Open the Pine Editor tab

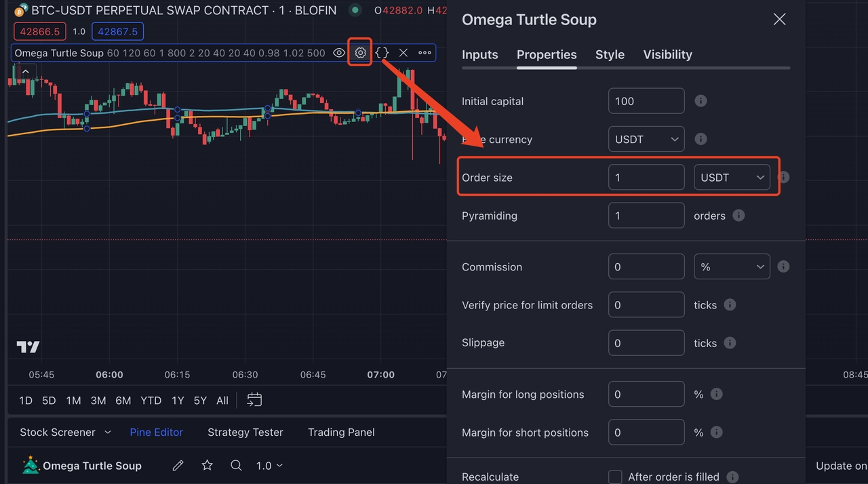(x=157, y=432)
